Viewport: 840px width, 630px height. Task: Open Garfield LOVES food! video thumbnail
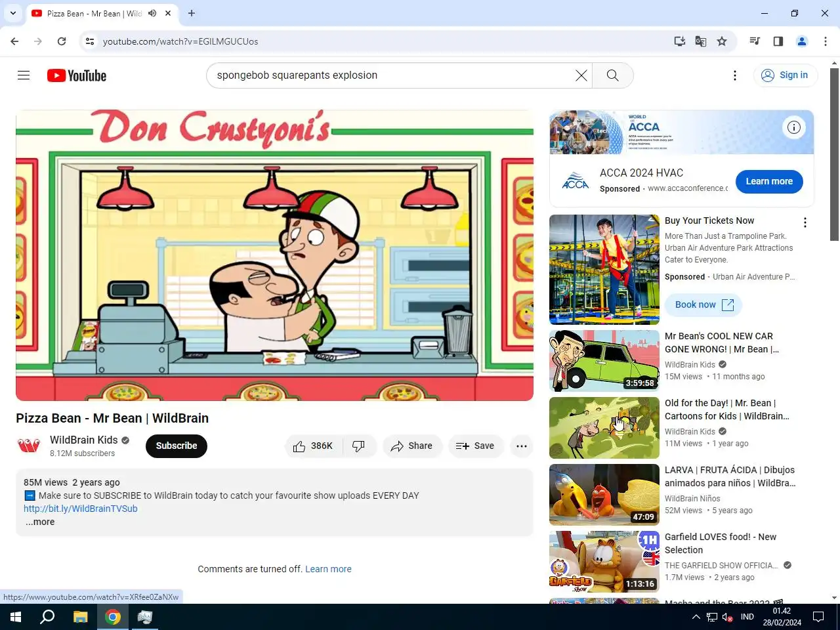(x=604, y=562)
